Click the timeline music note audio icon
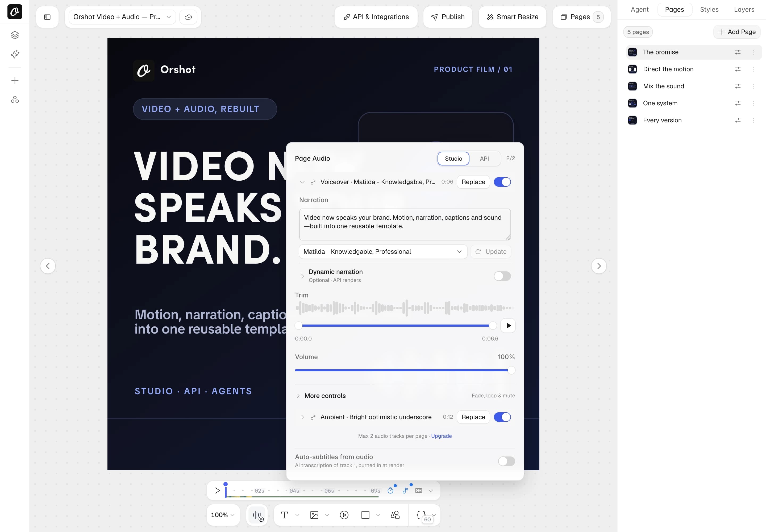 (x=405, y=490)
